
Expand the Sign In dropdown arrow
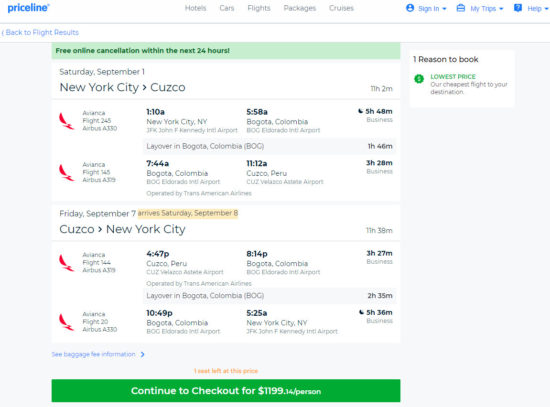(444, 9)
